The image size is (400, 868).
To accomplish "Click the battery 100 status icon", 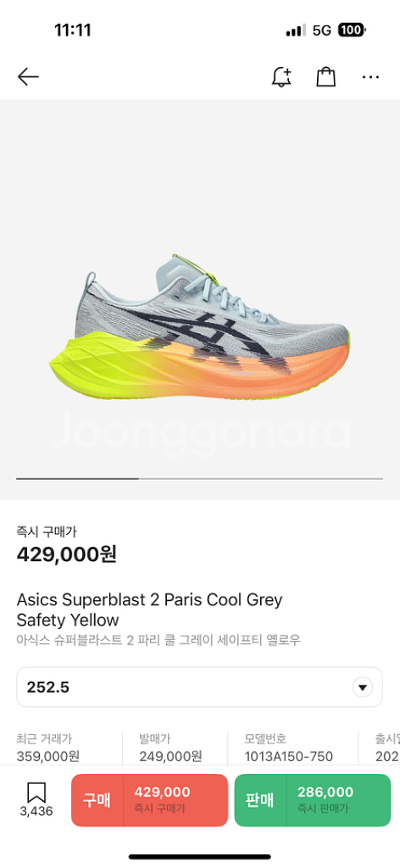I will pyautogui.click(x=352, y=30).
